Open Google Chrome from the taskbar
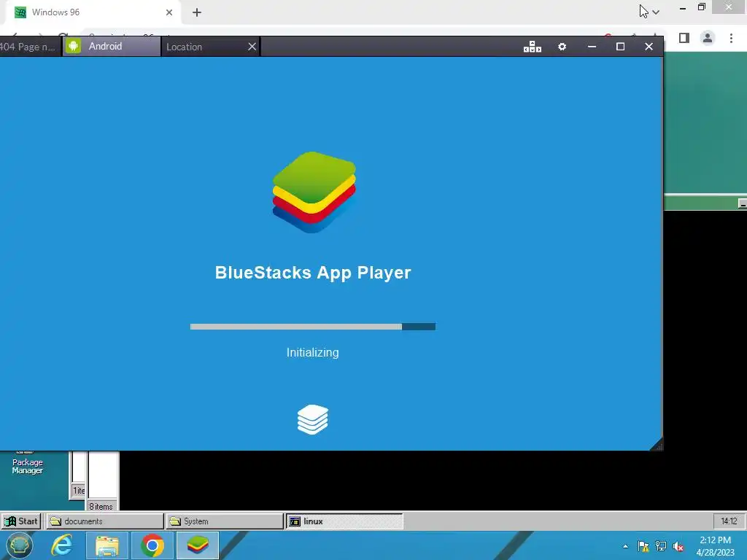Screen dimensions: 747x560 coord(152,545)
